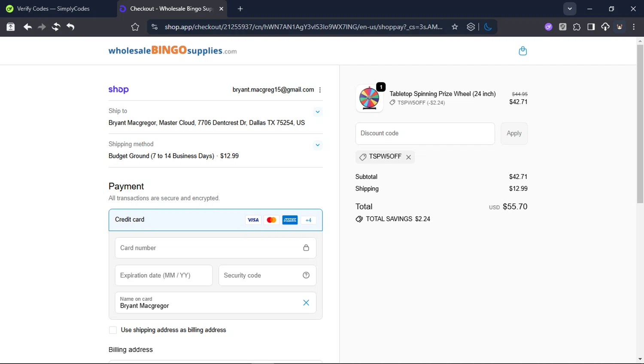644x364 pixels.
Task: Click the star outline icon left of address bar
Action: tap(135, 27)
